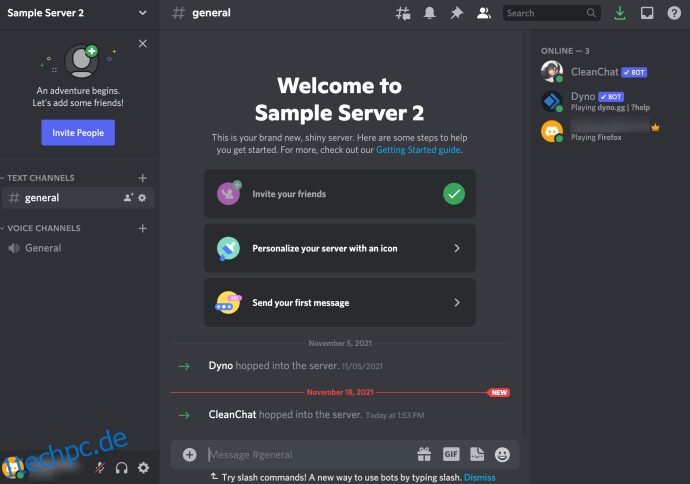
Task: Click the Invite your friends purple icon
Action: click(228, 194)
